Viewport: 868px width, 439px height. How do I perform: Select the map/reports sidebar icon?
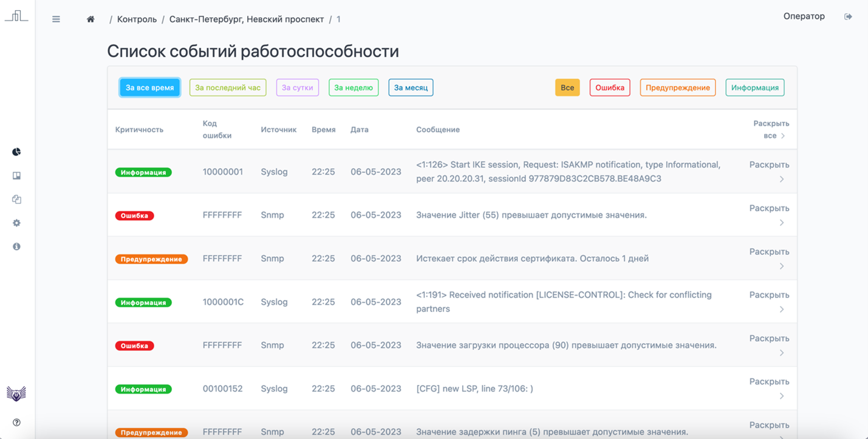[x=16, y=175]
